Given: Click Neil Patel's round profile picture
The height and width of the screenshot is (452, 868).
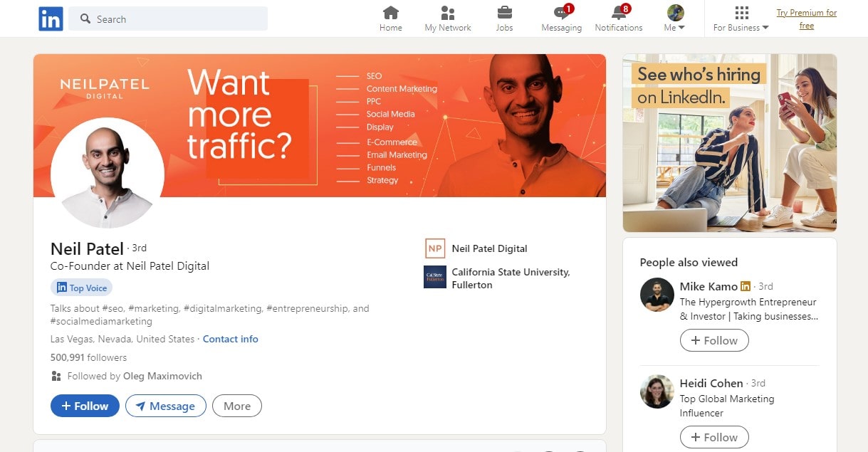Looking at the screenshot, I should tap(108, 174).
